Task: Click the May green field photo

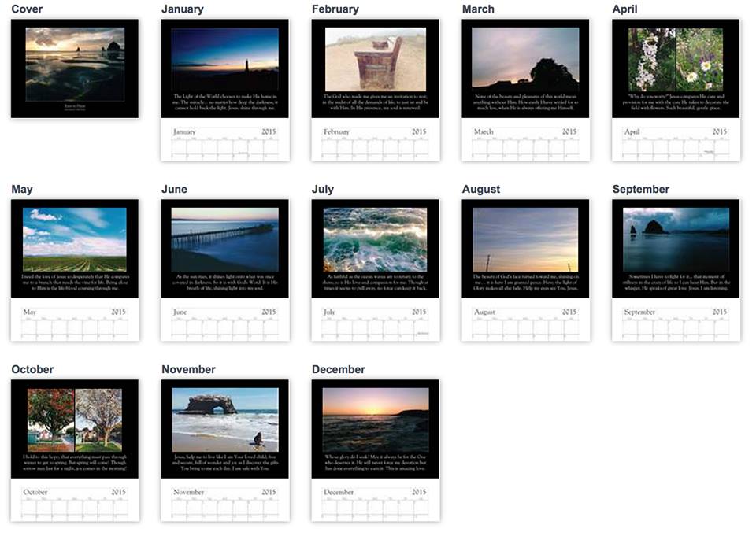Action: point(75,239)
